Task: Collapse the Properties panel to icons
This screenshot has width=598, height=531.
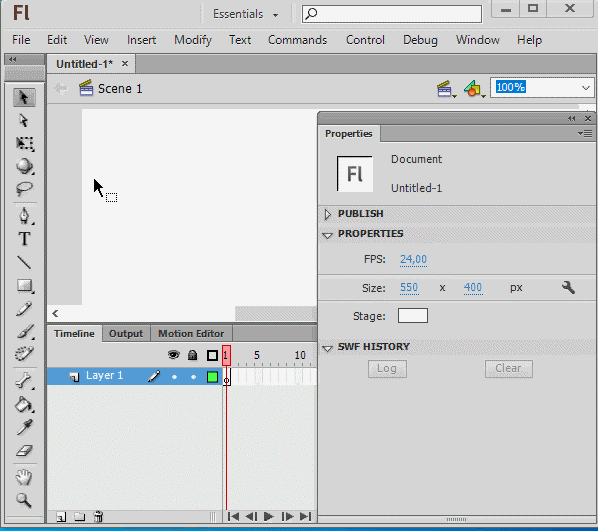Action: (x=571, y=119)
